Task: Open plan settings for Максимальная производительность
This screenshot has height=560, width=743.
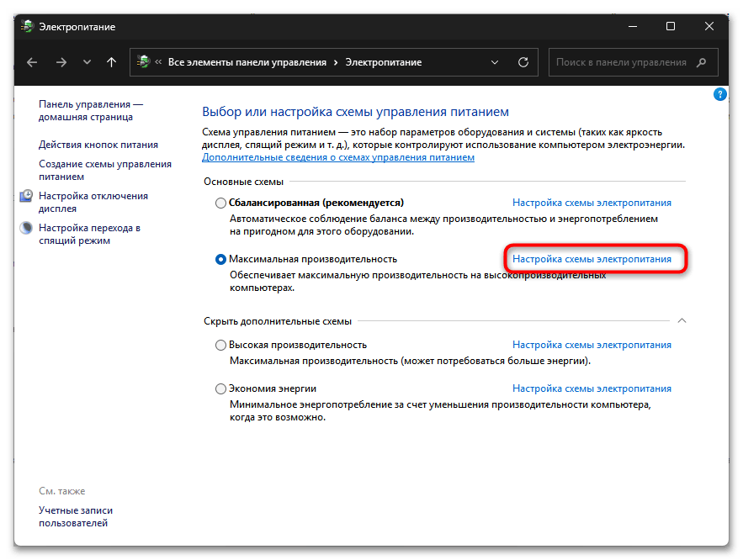Action: coord(592,259)
